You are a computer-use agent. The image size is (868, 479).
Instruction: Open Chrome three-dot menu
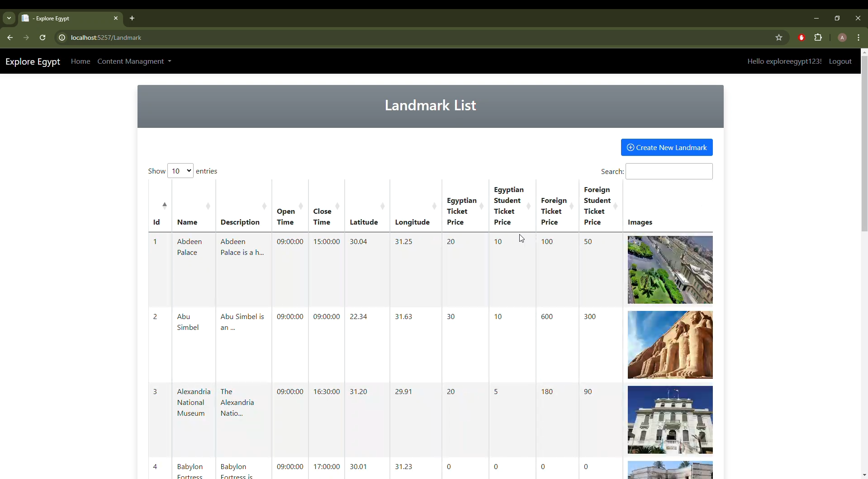(x=858, y=38)
